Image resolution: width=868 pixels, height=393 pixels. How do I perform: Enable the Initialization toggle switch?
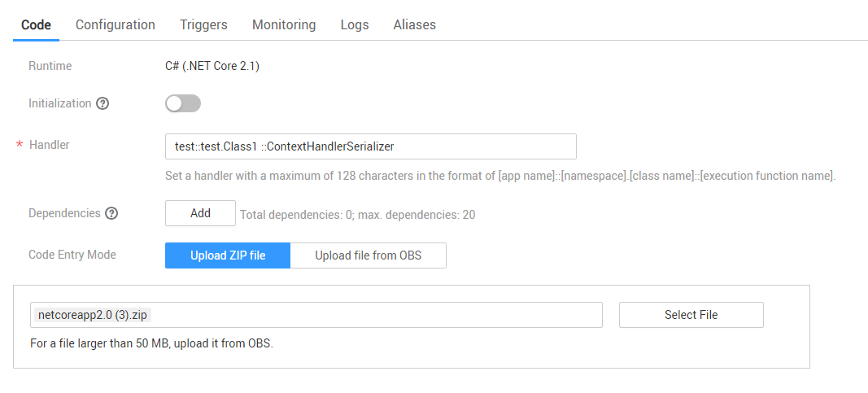183,103
